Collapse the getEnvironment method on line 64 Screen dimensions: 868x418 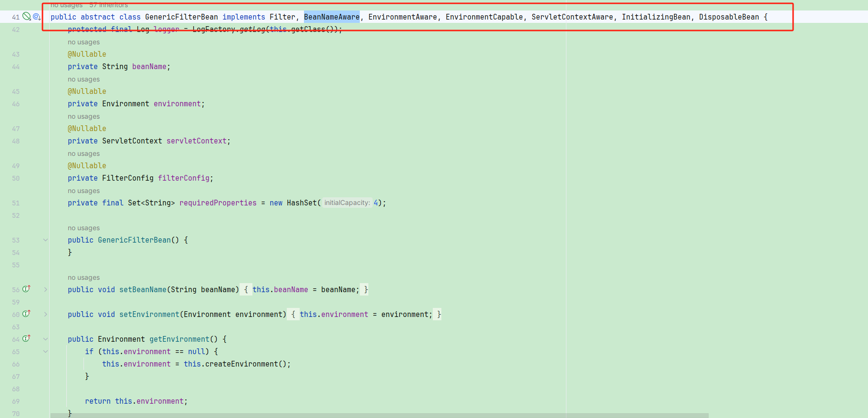(46, 339)
